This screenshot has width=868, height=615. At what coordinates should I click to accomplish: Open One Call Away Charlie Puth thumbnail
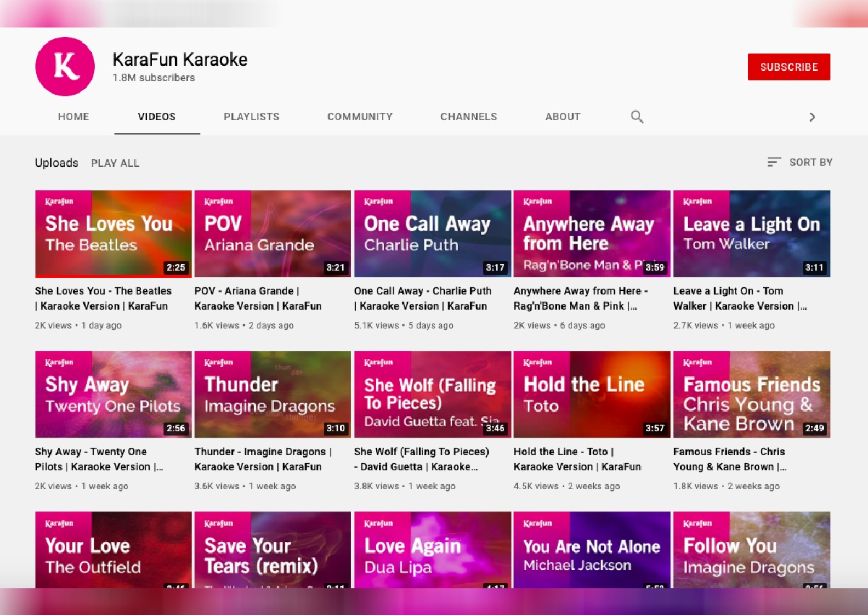click(433, 234)
